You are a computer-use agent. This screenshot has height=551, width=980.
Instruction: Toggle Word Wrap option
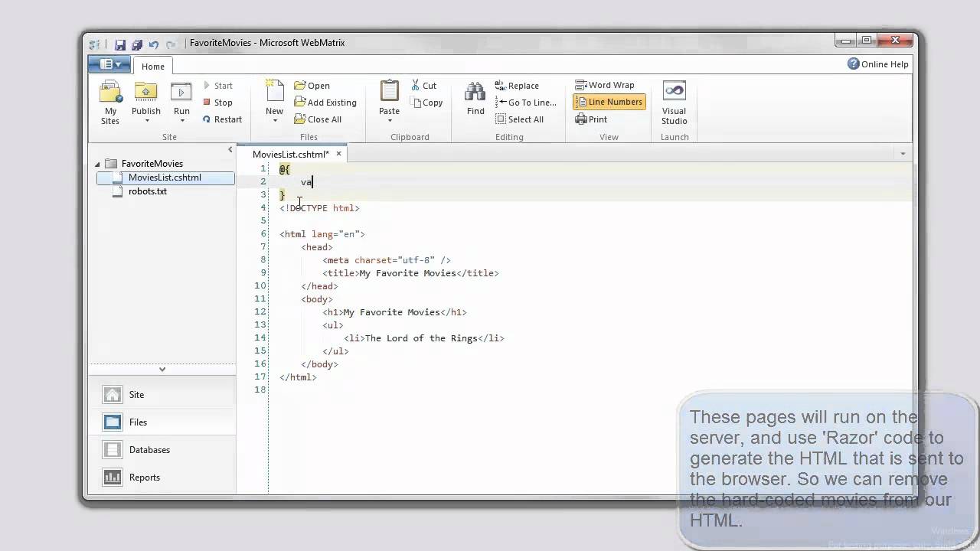(604, 85)
